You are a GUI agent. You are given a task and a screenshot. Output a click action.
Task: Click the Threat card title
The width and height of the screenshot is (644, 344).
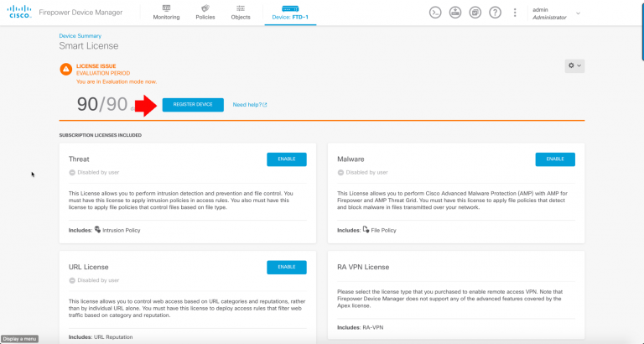click(x=79, y=159)
